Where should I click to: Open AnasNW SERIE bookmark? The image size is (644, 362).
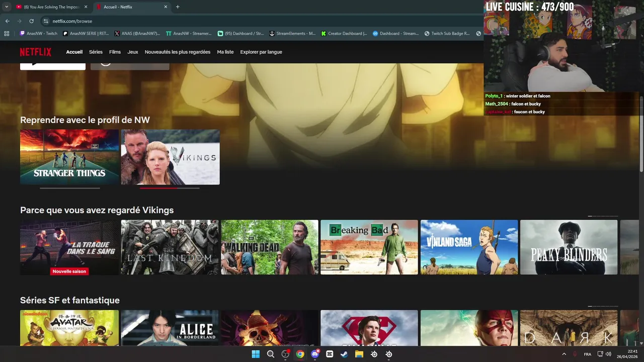86,34
